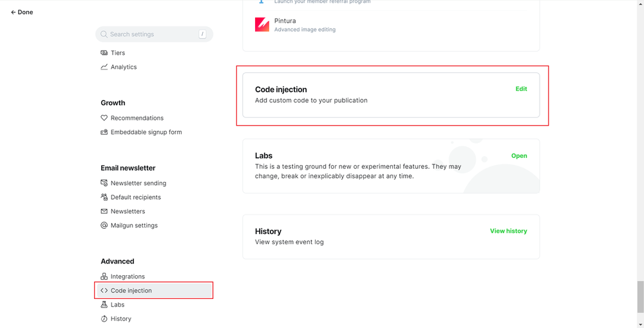Click the Tiers sidebar icon
This screenshot has height=328, width=644.
tap(104, 53)
